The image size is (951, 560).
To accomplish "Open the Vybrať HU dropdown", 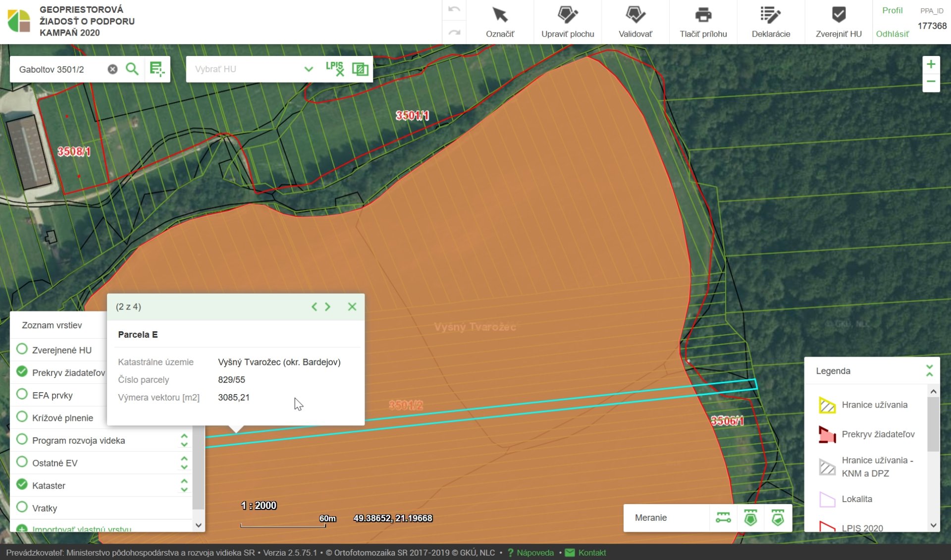I will click(308, 69).
